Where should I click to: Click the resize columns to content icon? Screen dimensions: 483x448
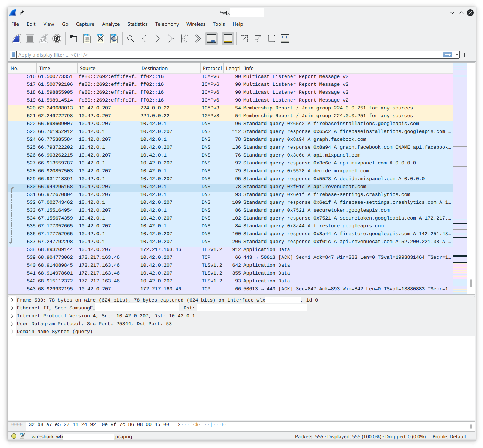pos(285,39)
